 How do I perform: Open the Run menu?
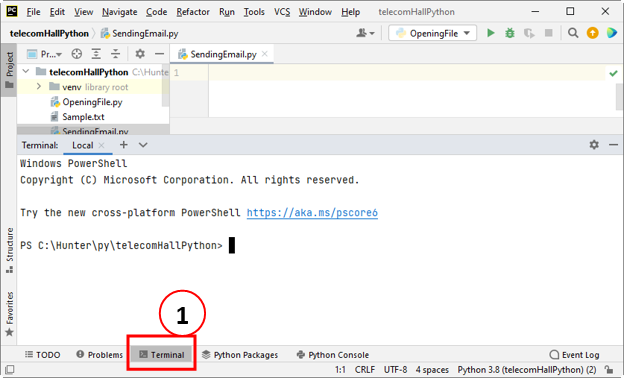click(227, 12)
